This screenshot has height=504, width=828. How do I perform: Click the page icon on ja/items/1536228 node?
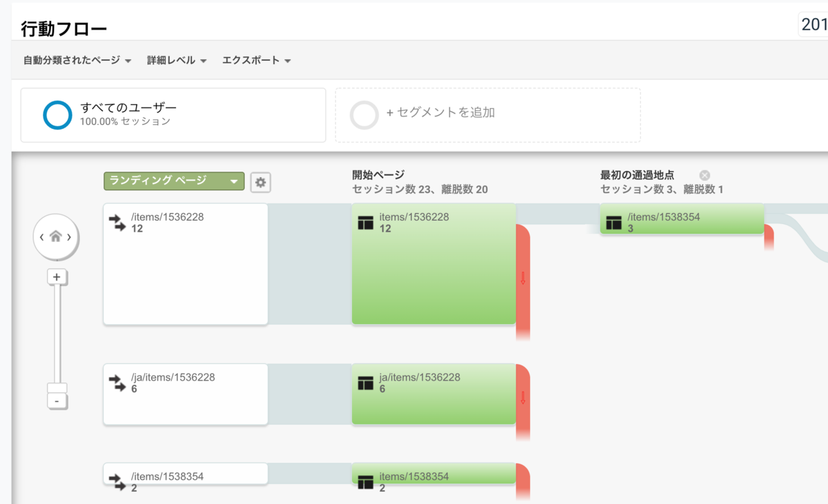click(x=366, y=383)
